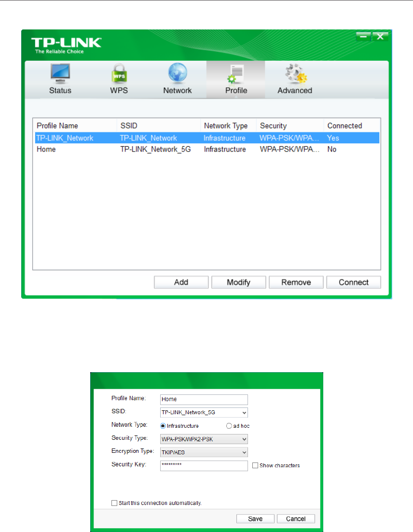Switch to the Network tab label
The height and width of the screenshot is (532, 413).
178,91
